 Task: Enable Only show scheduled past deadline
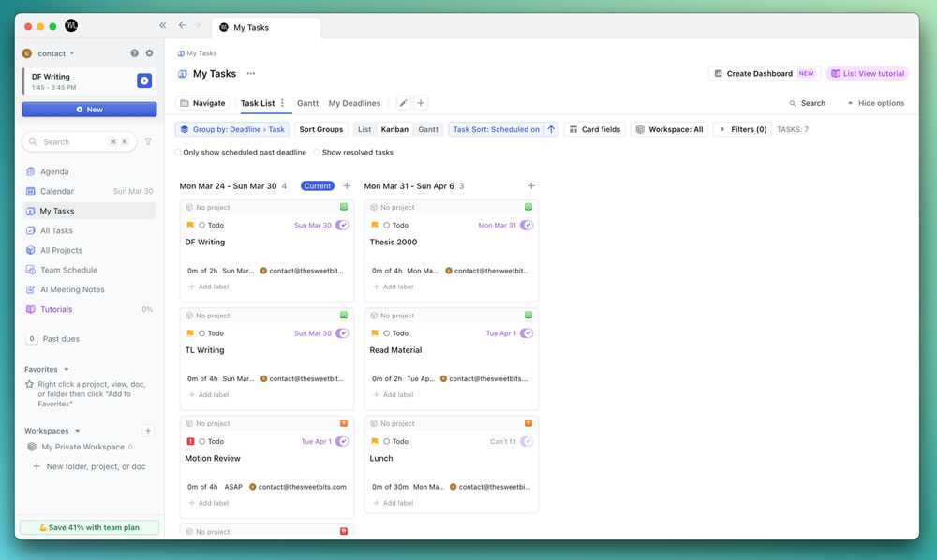pyautogui.click(x=177, y=153)
